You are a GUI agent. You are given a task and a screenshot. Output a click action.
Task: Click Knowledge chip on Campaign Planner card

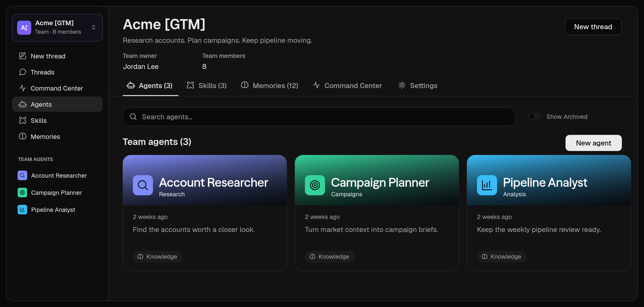330,257
